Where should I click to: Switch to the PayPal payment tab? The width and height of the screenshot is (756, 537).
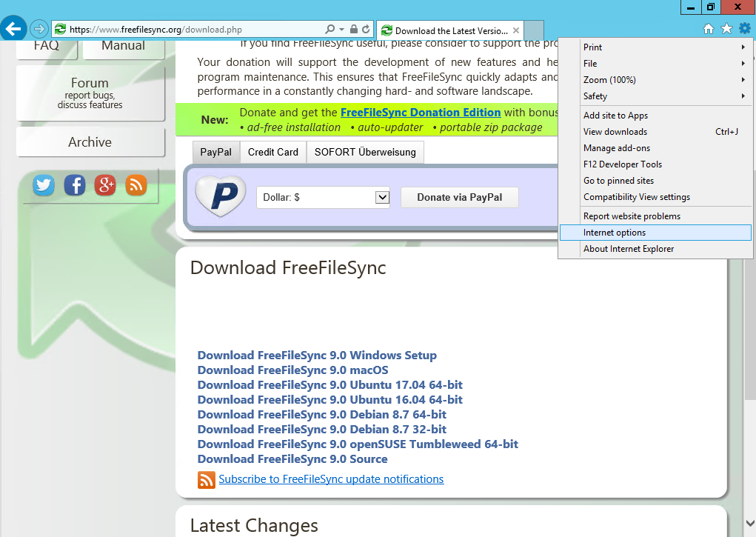pyautogui.click(x=215, y=152)
